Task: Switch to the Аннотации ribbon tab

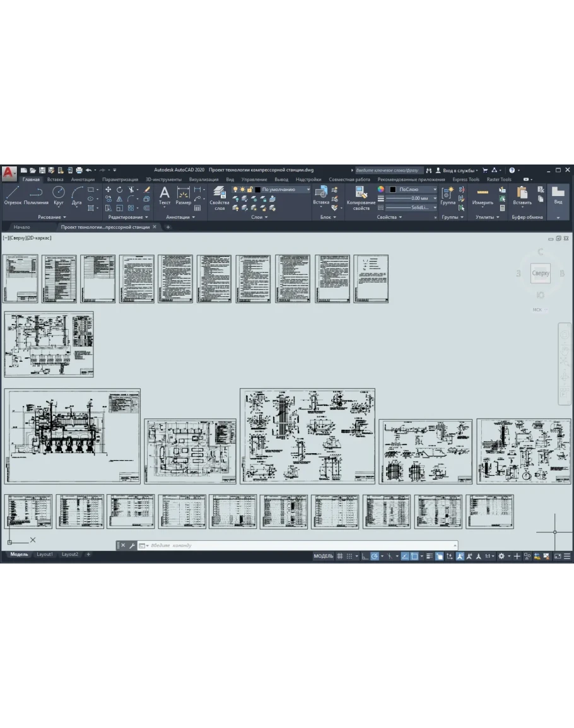Action: pos(83,179)
